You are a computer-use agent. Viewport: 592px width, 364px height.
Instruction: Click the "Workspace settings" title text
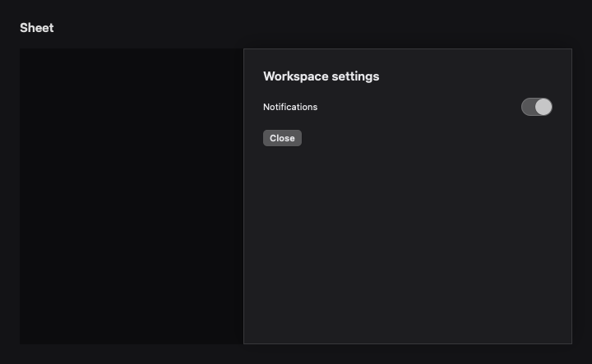(321, 76)
